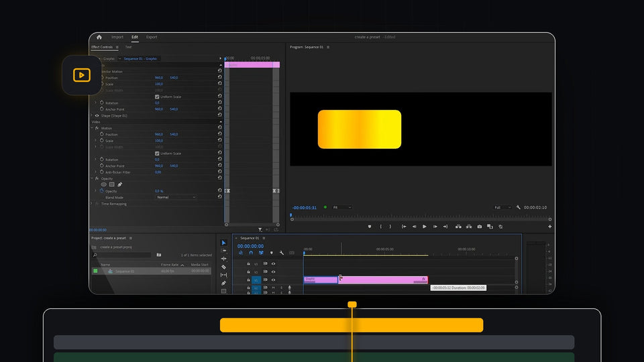Open Comparison View button

tap(490, 227)
